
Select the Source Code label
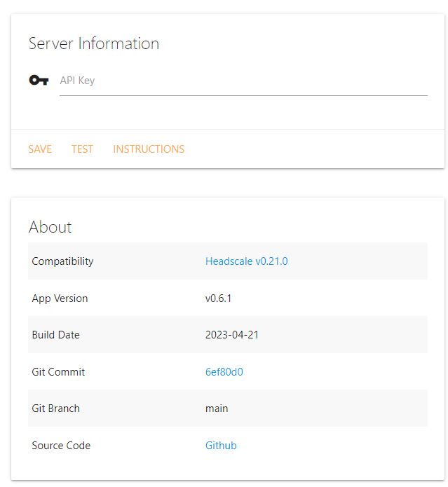pos(61,446)
